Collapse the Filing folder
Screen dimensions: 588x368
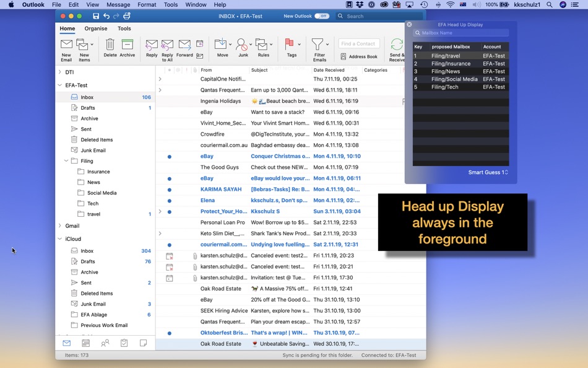point(66,160)
